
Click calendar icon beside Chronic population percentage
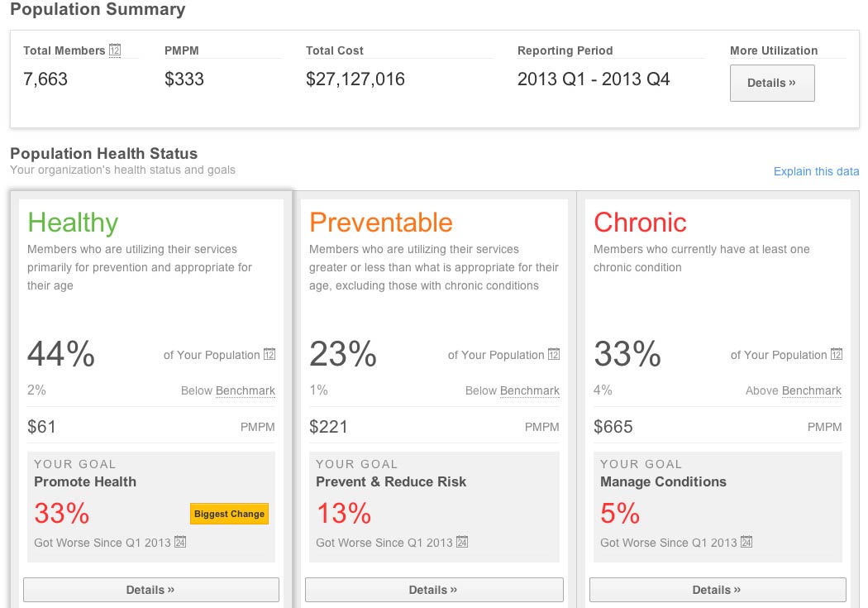[837, 355]
